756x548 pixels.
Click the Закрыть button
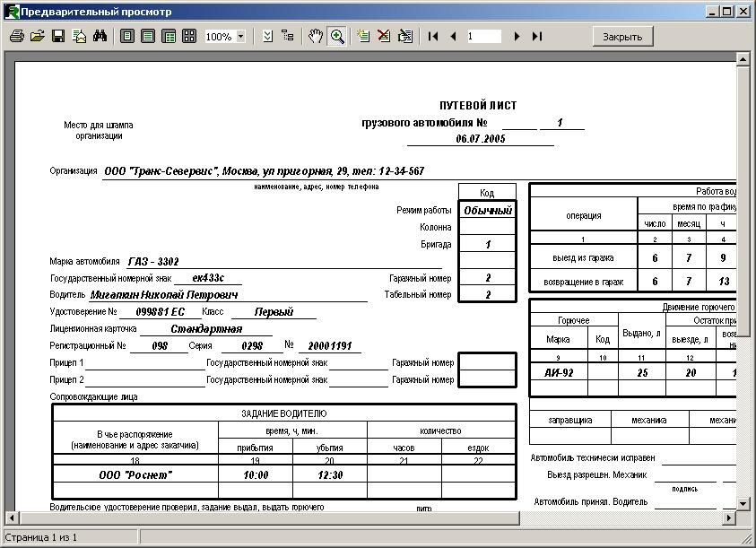(622, 37)
